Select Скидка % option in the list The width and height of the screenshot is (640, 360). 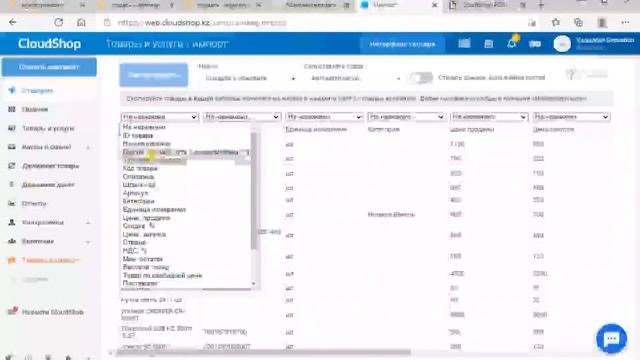click(x=139, y=226)
